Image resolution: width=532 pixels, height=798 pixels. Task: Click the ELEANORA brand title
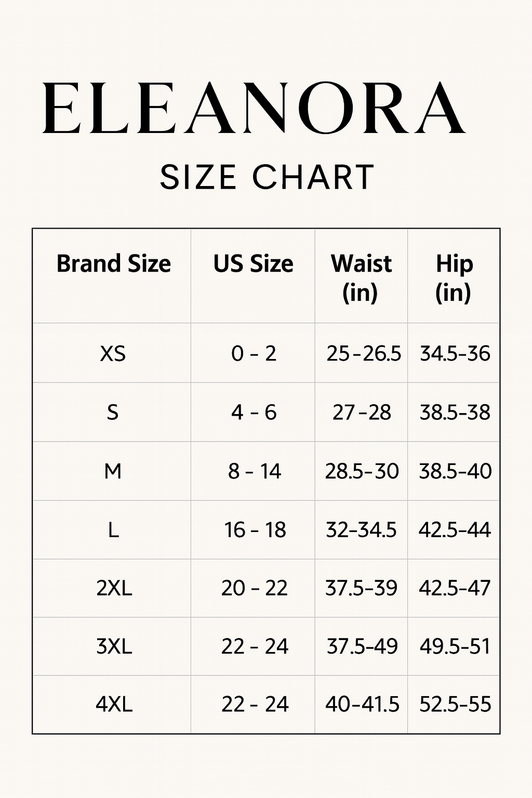[254, 109]
